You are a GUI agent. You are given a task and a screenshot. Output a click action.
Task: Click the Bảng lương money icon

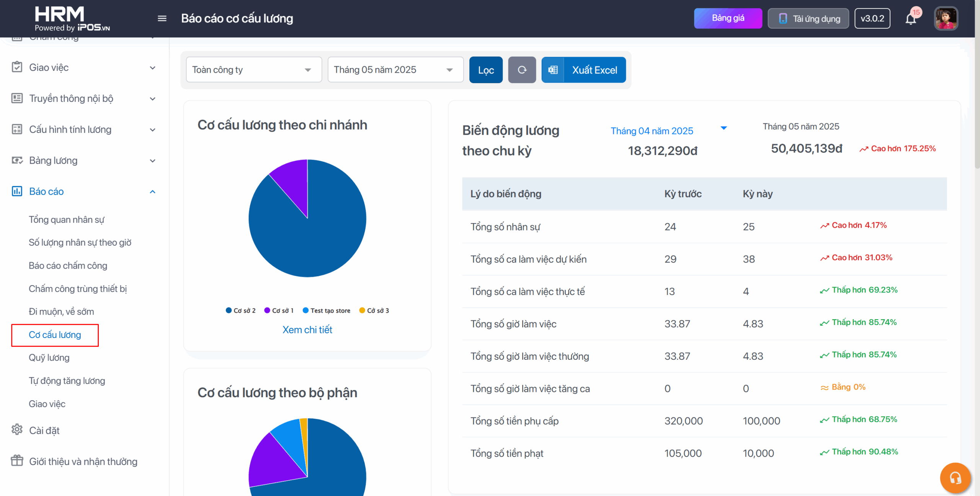[x=17, y=160]
